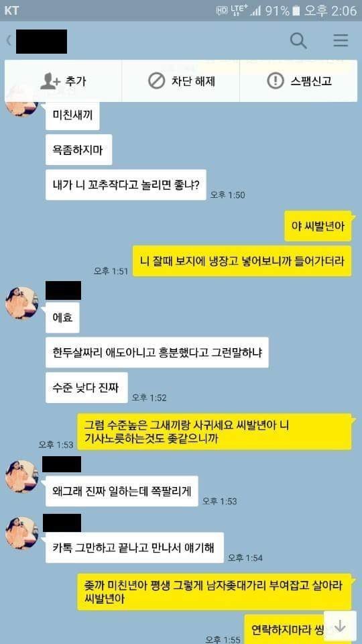
Task: Tap the unblock circle-slash icon
Action: click(x=156, y=81)
